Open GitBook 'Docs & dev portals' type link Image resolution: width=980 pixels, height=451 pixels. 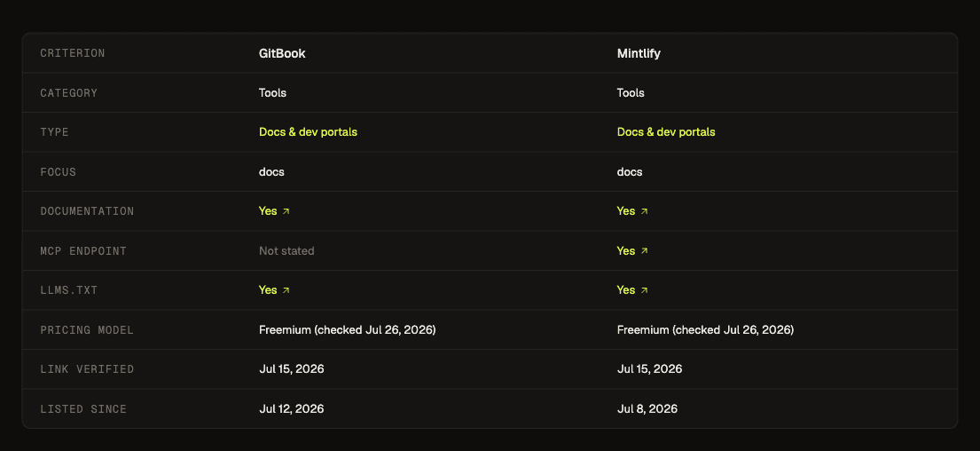click(x=308, y=132)
